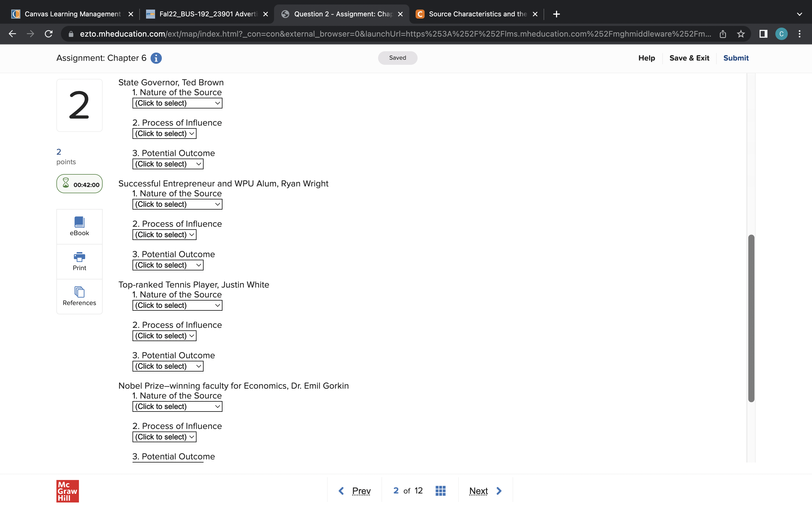Click the hourglass timer badge
812x507 pixels.
click(80, 184)
